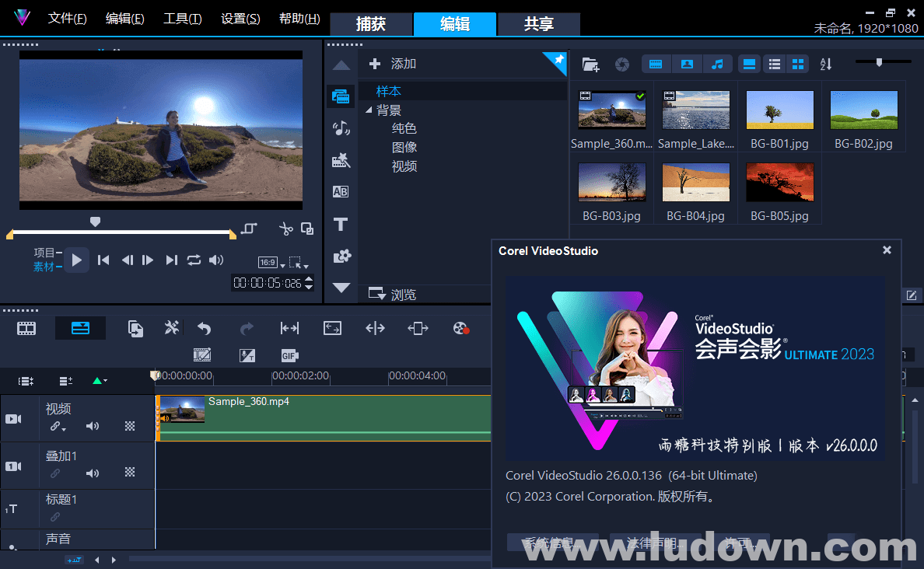Click the fit project in timeline window icon
This screenshot has height=569, width=924.
[x=332, y=328]
